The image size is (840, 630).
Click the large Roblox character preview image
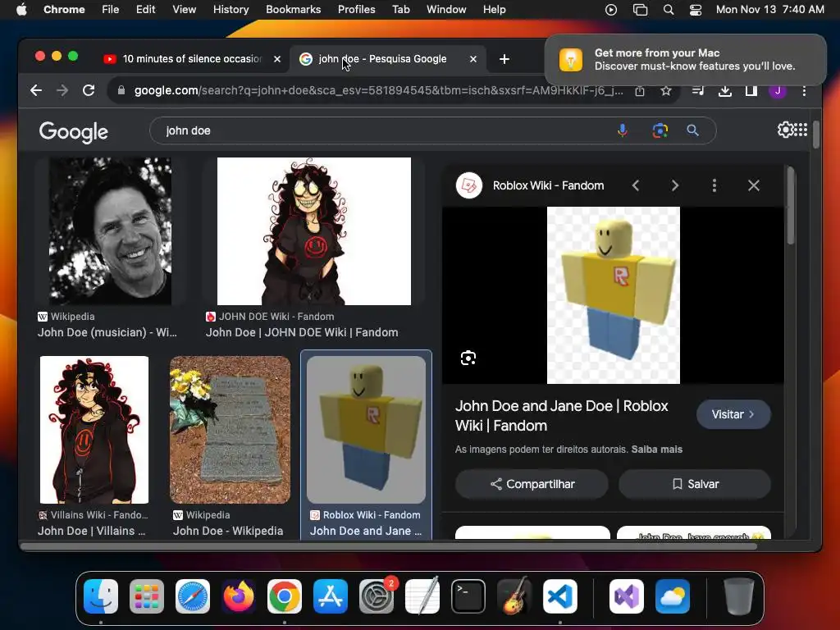[614, 295]
